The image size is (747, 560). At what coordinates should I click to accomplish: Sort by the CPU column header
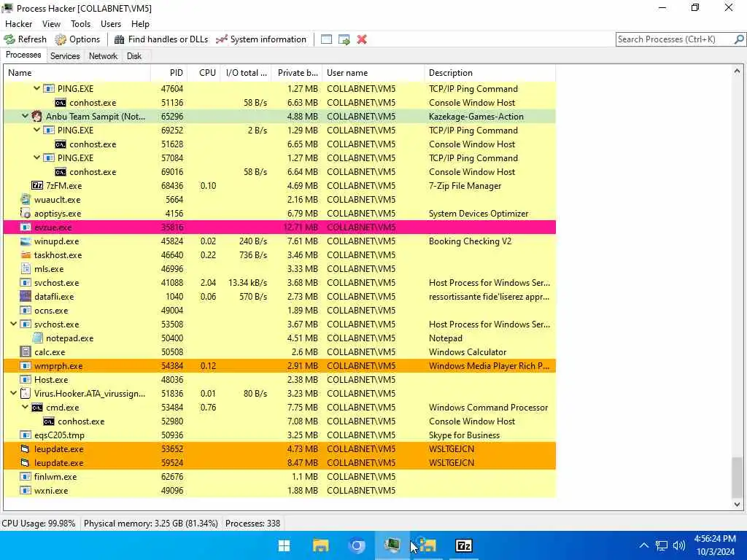pyautogui.click(x=204, y=73)
